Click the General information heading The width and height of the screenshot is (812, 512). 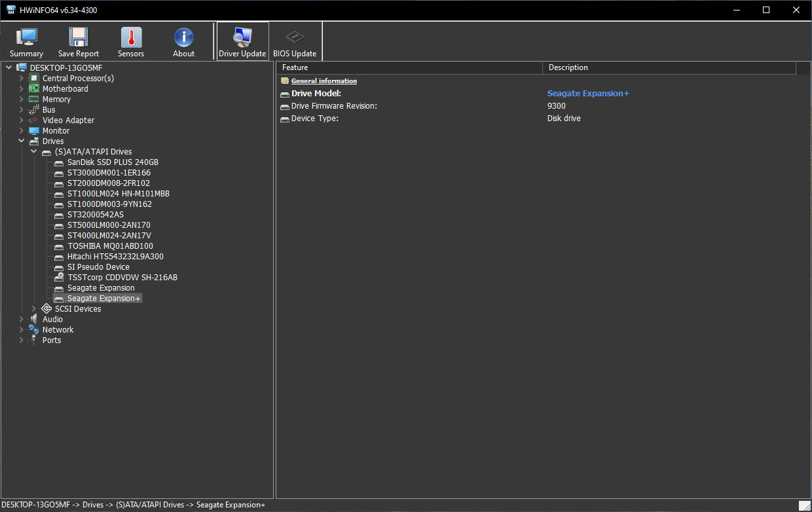tap(324, 81)
